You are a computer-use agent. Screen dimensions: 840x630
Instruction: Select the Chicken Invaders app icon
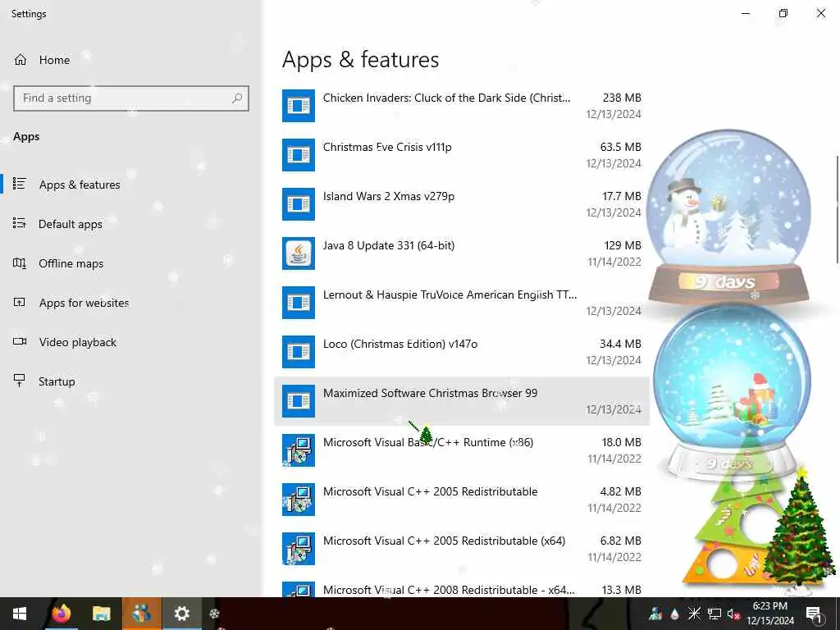[x=299, y=106]
